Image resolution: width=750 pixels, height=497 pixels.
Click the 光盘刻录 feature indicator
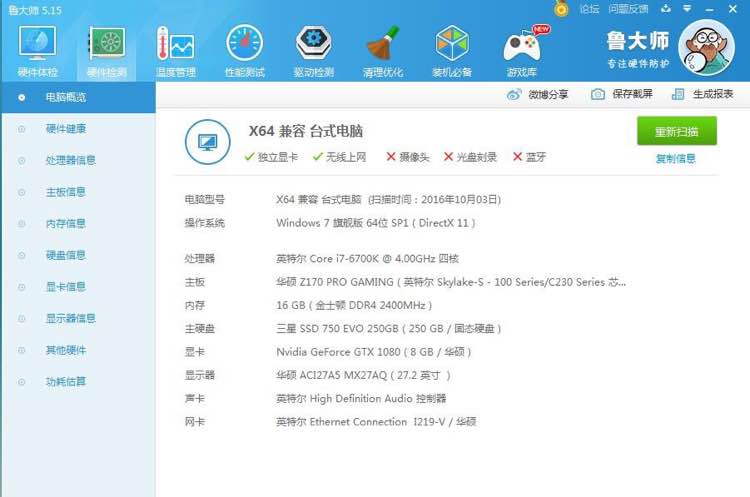tap(470, 157)
